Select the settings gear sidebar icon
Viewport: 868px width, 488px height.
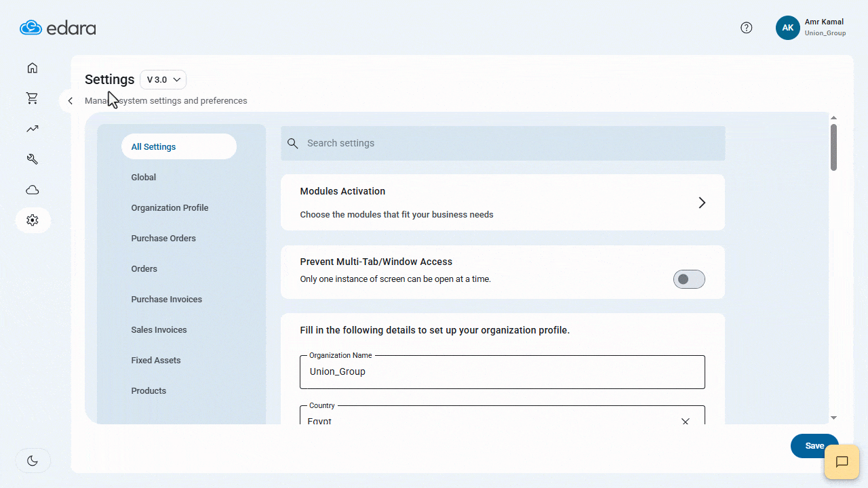(x=33, y=220)
